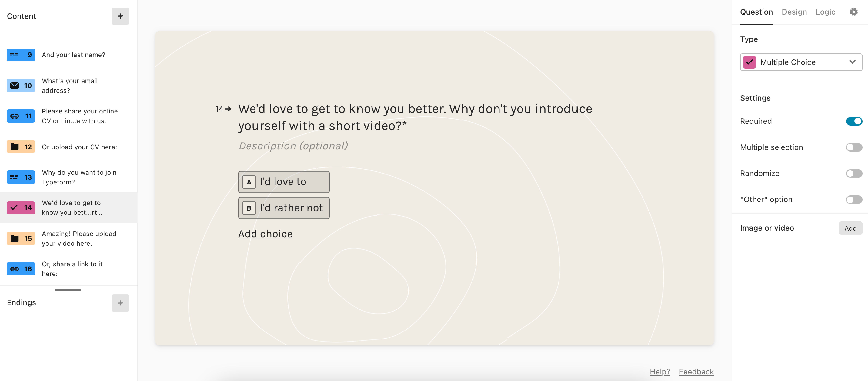Viewport: 868px width, 381px height.
Task: Select question 12 file upload badge
Action: pyautogui.click(x=21, y=147)
